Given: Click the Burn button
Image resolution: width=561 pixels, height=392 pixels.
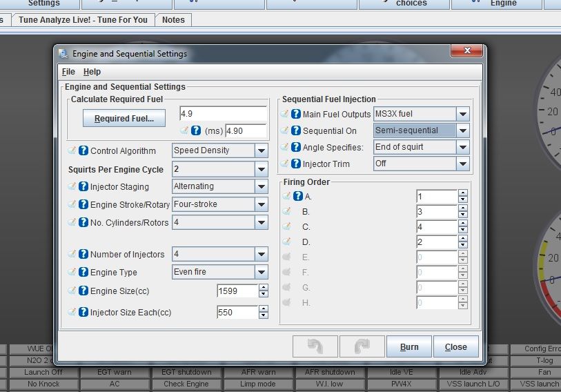Looking at the screenshot, I should [408, 346].
